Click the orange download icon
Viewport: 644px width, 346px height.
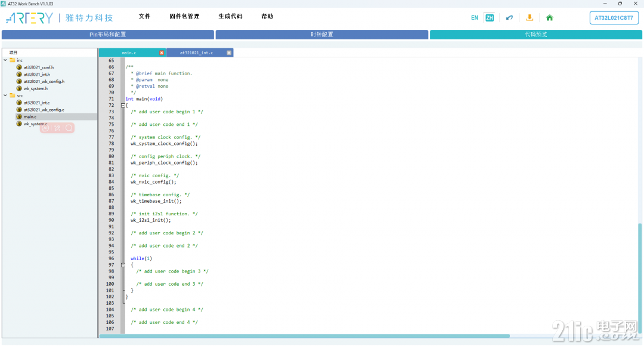[530, 18]
